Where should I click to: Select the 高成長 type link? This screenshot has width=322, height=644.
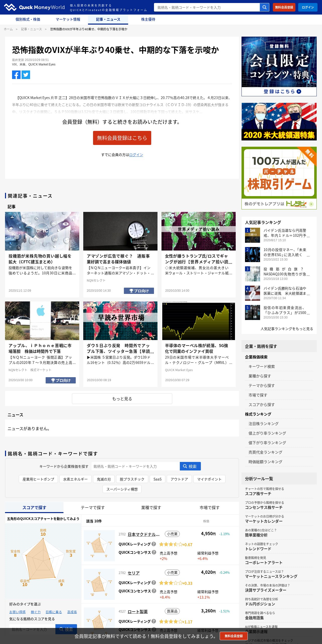pyautogui.click(x=72, y=612)
